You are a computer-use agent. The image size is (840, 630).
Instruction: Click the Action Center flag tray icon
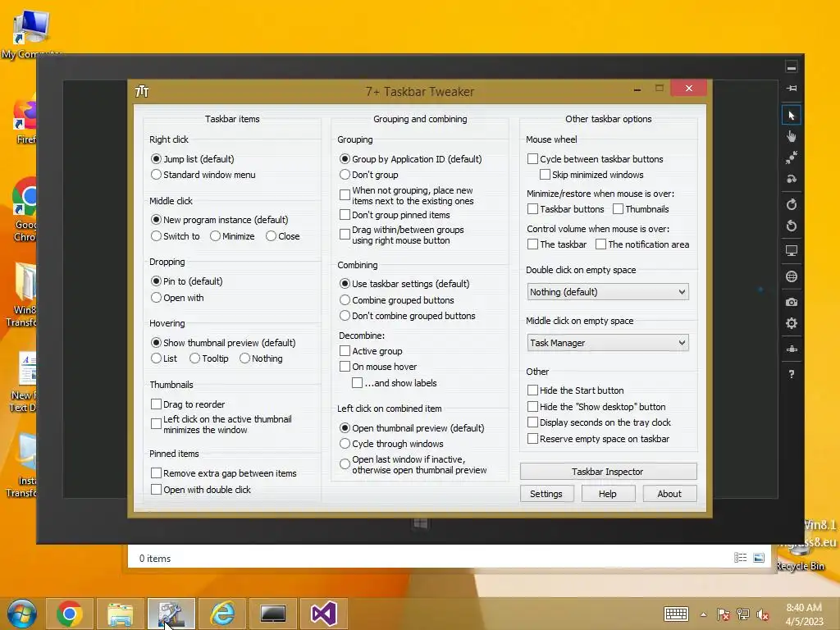point(724,614)
